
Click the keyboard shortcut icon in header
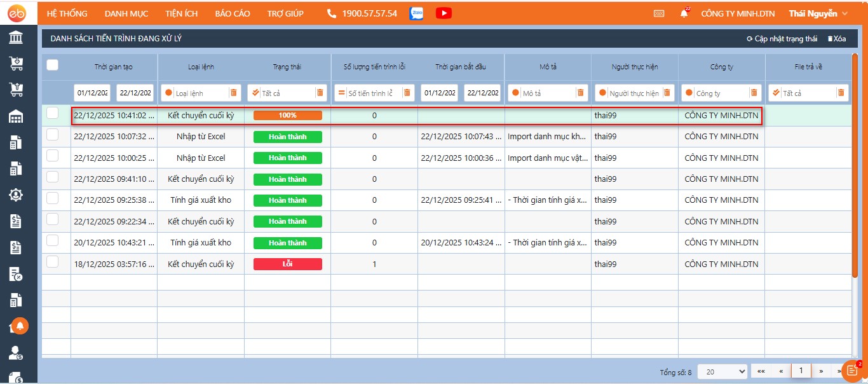pos(659,13)
